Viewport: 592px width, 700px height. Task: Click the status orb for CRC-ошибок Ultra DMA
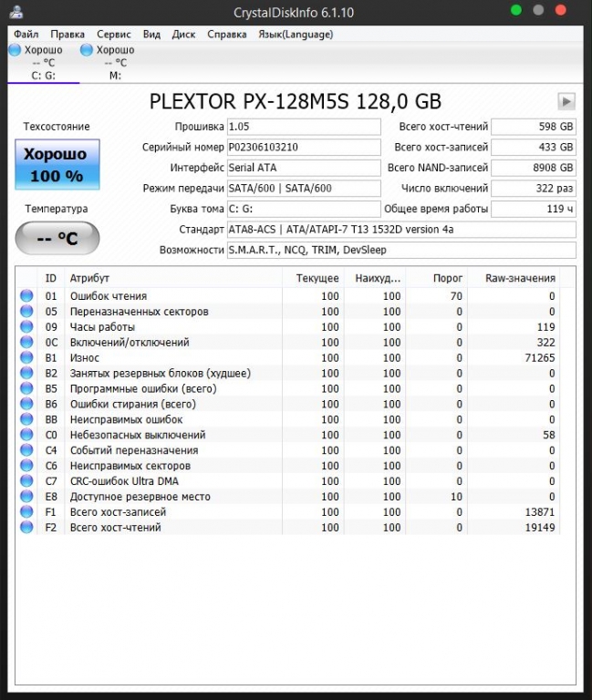[26, 481]
